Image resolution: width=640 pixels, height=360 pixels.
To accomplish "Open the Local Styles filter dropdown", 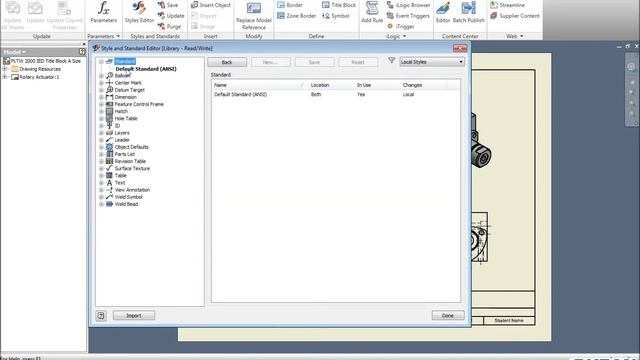I will [432, 62].
